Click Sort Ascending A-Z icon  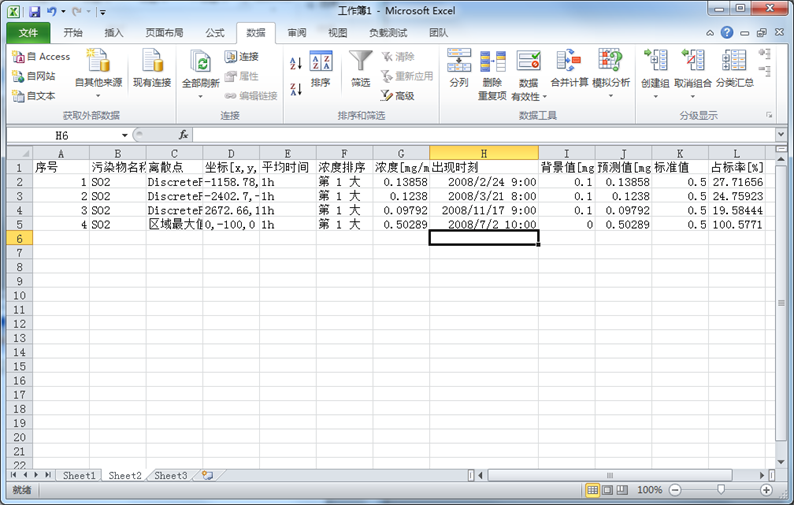[x=295, y=63]
